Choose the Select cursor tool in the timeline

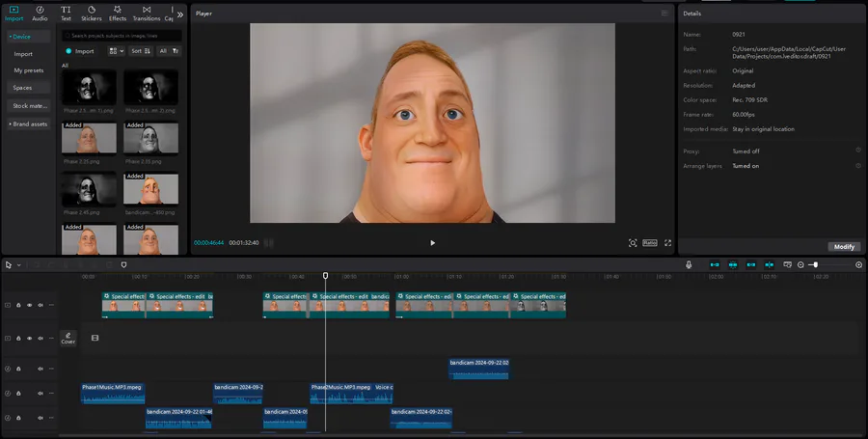pyautogui.click(x=9, y=265)
